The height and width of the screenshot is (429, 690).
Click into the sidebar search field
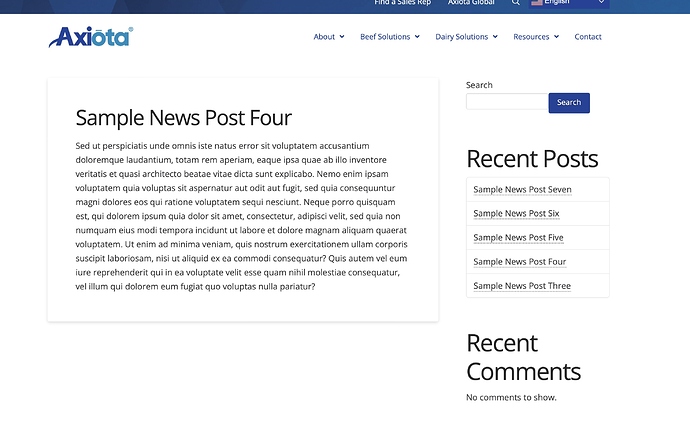pos(506,102)
